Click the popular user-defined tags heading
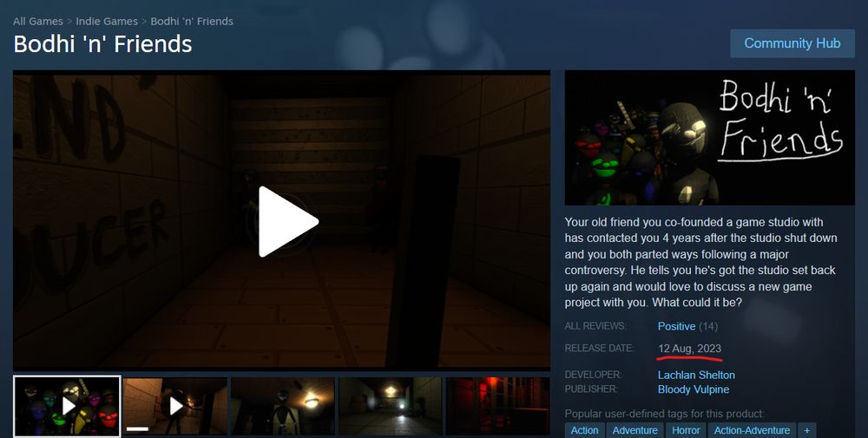The image size is (868, 438). (664, 414)
